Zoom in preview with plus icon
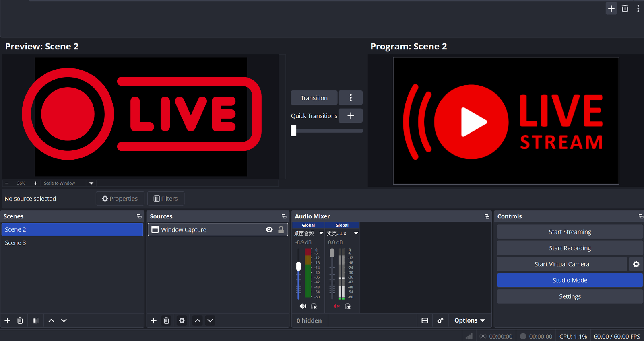Viewport: 644px width, 341px height. (35, 183)
